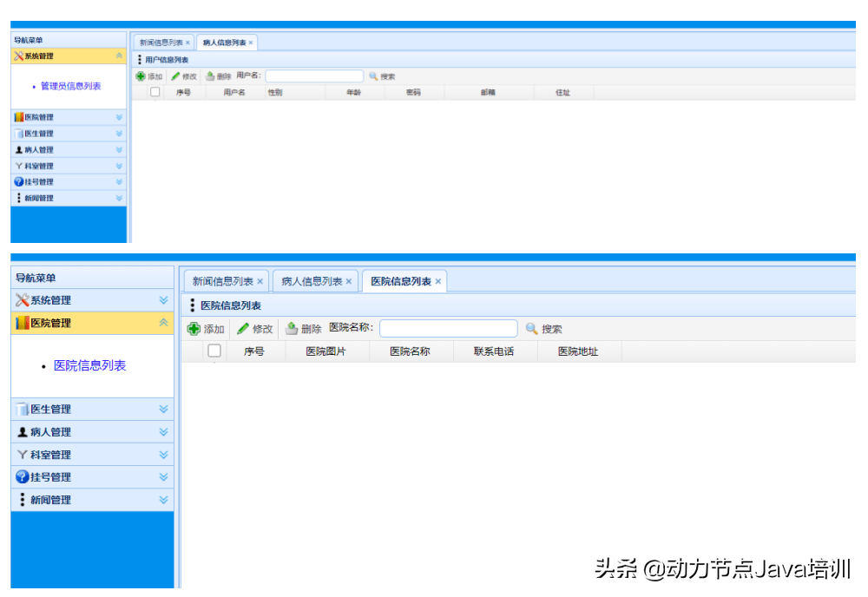Image resolution: width=868 pixels, height=597 pixels.
Task: Click the building icon beside 医院管理
Action: pos(21,322)
